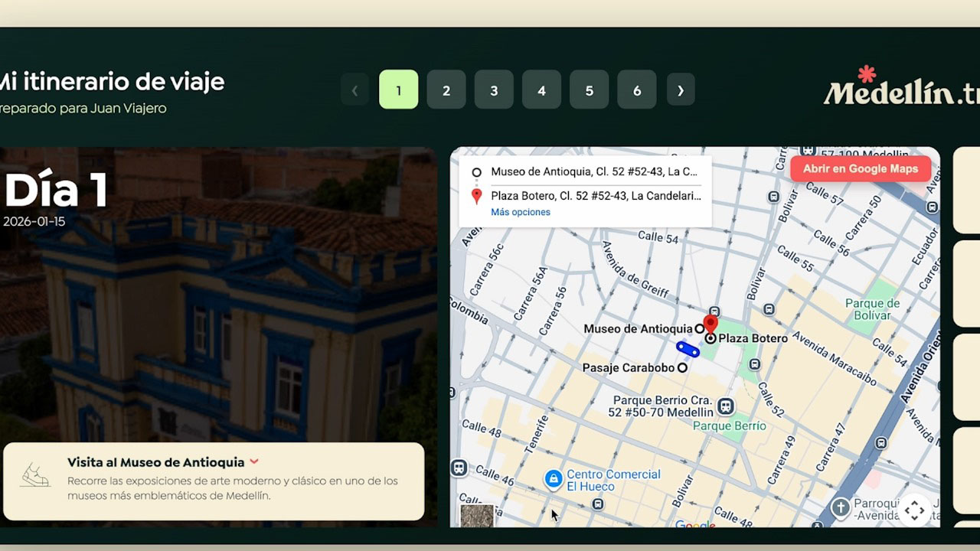980x551 pixels.
Task: Open the next itinerary page with the right chevron
Action: [x=681, y=90]
